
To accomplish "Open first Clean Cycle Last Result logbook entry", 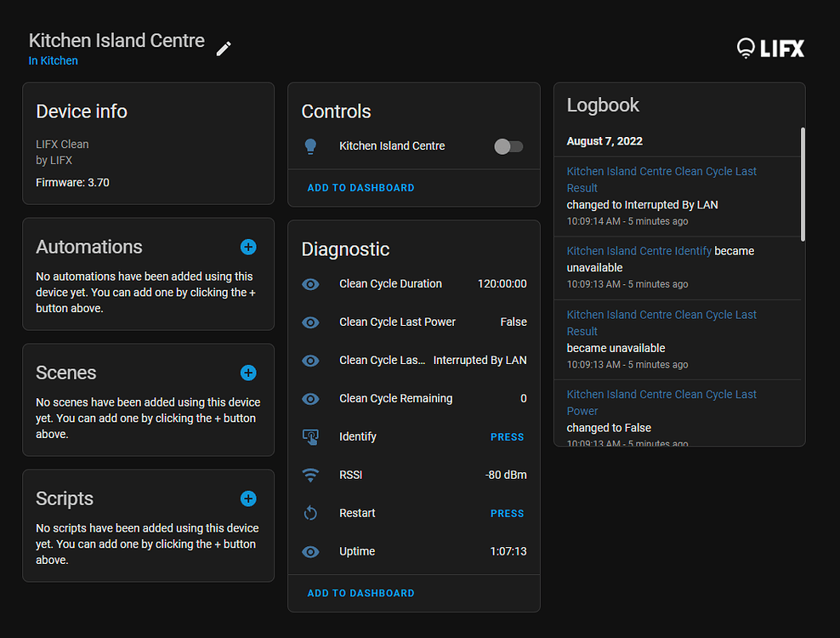I will 661,179.
